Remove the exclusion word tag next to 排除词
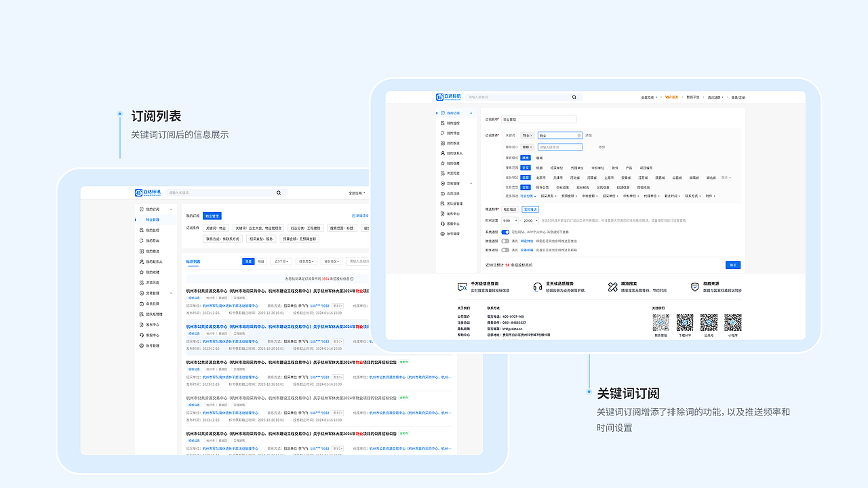 (x=530, y=147)
